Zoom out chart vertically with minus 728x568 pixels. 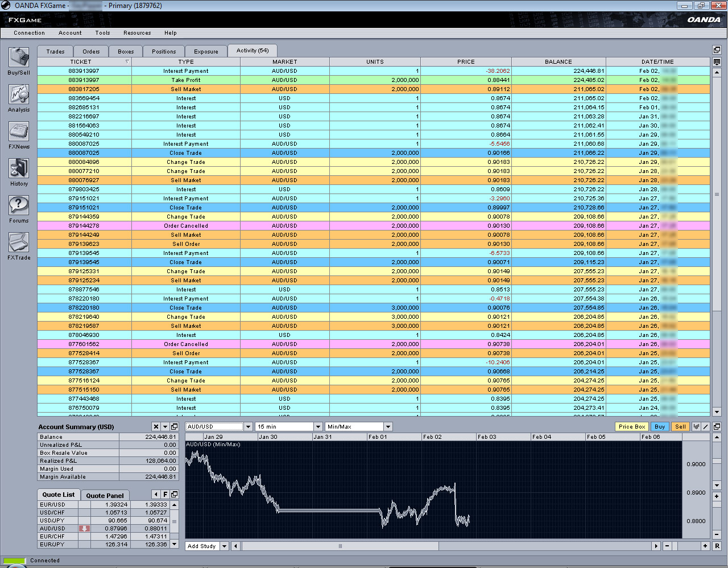click(717, 534)
